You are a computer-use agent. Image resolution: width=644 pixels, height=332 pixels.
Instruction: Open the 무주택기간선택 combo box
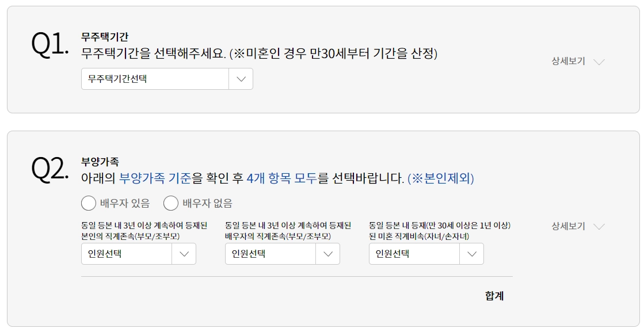point(155,79)
